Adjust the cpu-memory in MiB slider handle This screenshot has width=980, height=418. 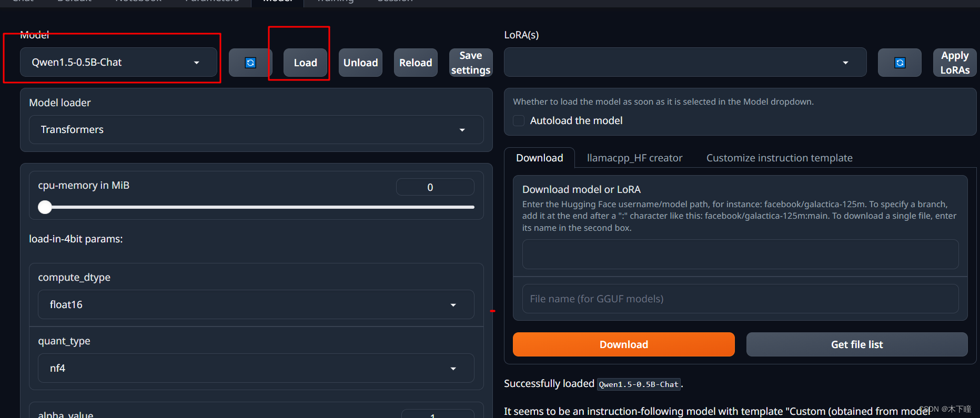(x=45, y=207)
